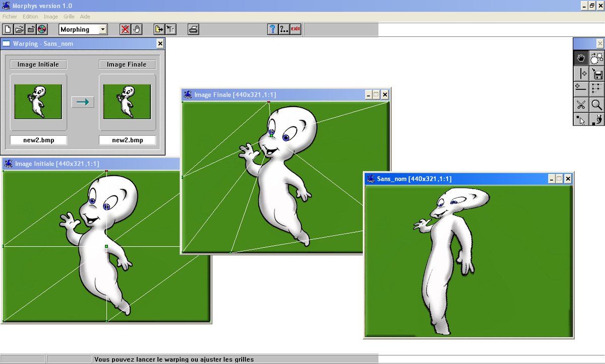Select the hand tool in the tool palette
Image resolution: width=605 pixels, height=364 pixels.
(x=581, y=58)
